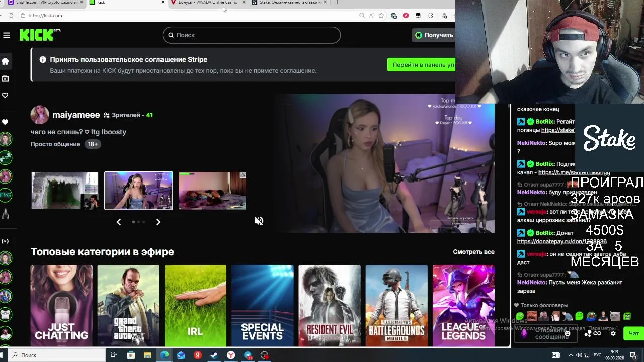Open the Just Chatting category card

click(61, 306)
